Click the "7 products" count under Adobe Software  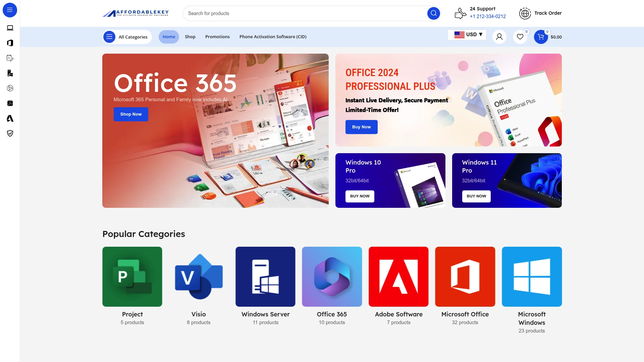pos(398,322)
